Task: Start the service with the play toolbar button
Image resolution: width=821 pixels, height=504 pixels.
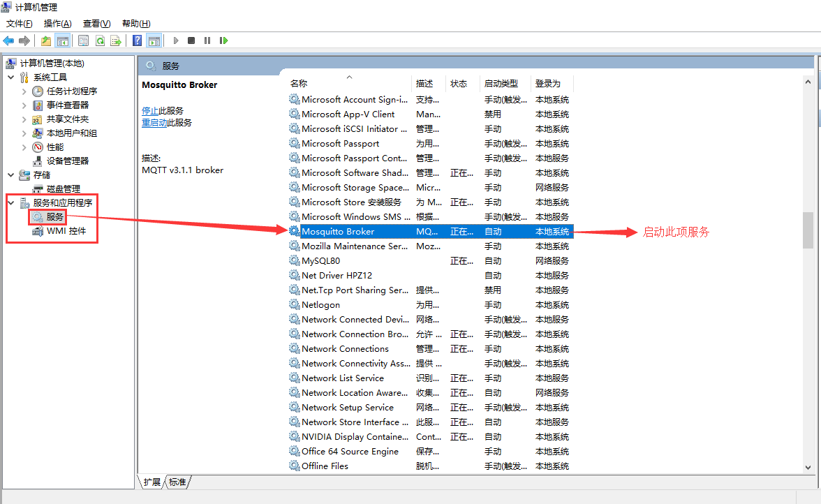Action: (x=176, y=40)
